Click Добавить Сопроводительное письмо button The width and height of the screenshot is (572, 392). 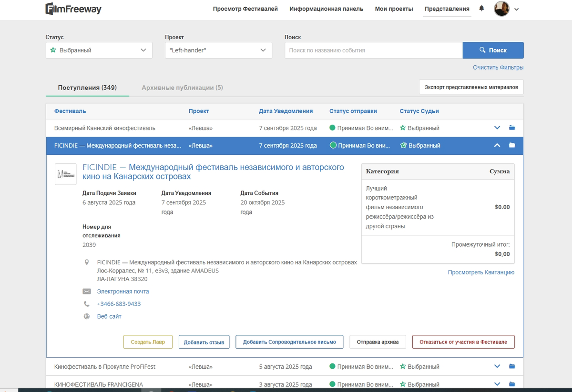tap(289, 342)
